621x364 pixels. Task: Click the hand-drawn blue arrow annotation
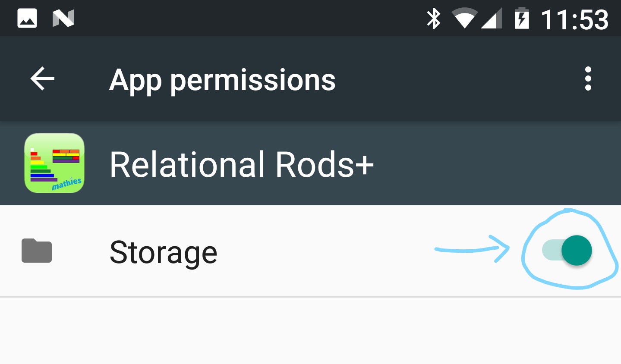pyautogui.click(x=472, y=249)
